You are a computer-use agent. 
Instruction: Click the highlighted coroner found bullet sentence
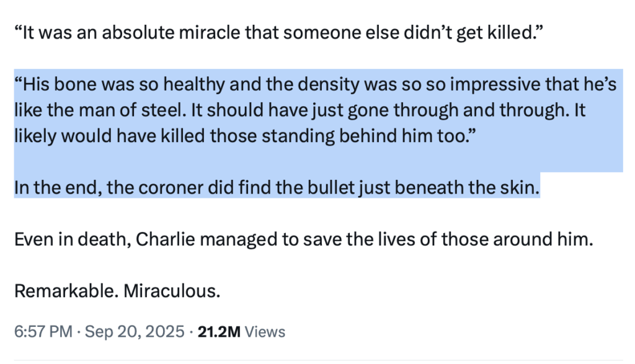point(277,188)
